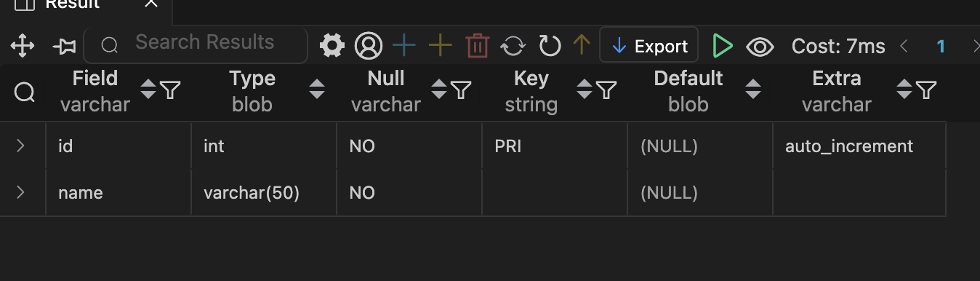Delete row using red trash icon
The image size is (980, 281).
[477, 46]
